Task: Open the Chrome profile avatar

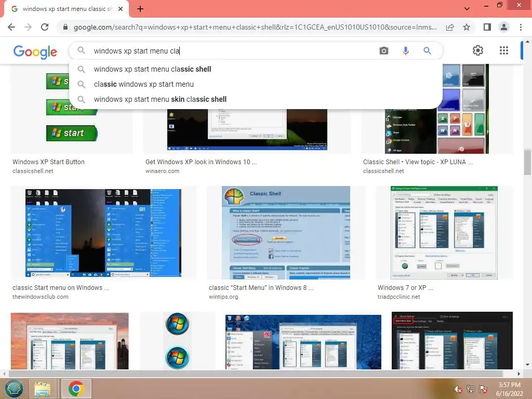Action: [504, 27]
